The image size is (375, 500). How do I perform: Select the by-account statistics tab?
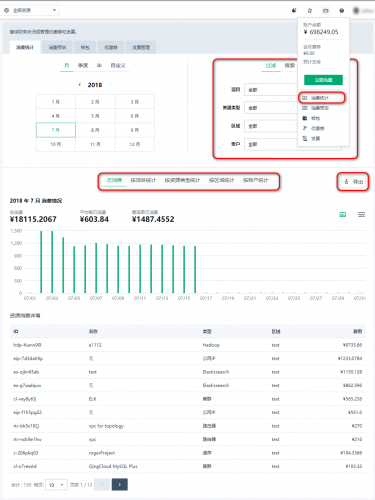[256, 180]
